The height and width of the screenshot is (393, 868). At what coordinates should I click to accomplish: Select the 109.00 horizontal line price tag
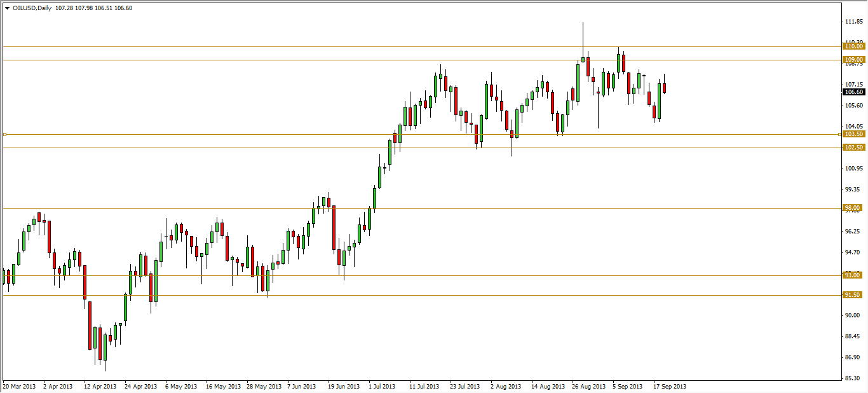click(853, 60)
